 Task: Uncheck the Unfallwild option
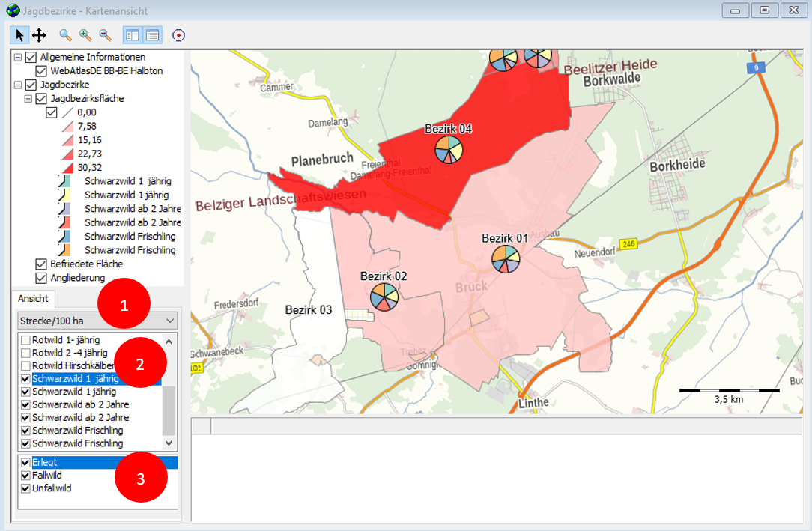[26, 488]
